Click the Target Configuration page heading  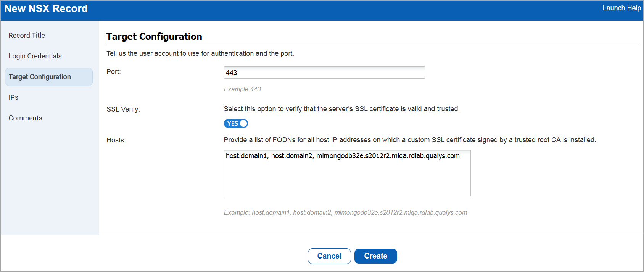[x=154, y=37]
